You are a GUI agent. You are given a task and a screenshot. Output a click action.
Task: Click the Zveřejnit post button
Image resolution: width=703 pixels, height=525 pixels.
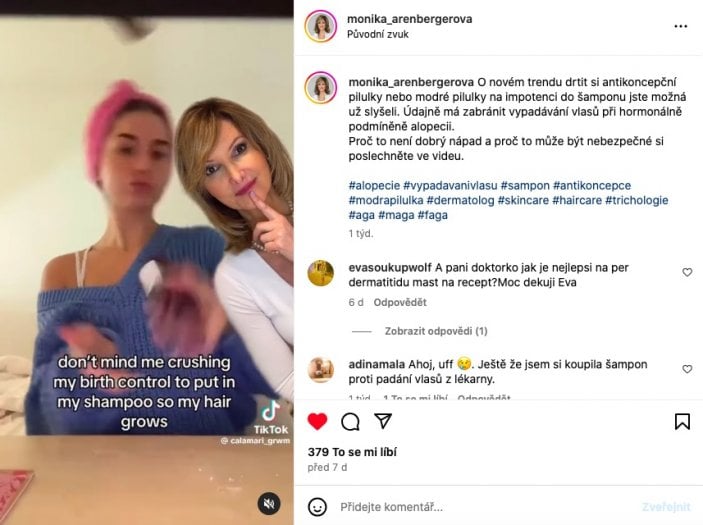(666, 507)
